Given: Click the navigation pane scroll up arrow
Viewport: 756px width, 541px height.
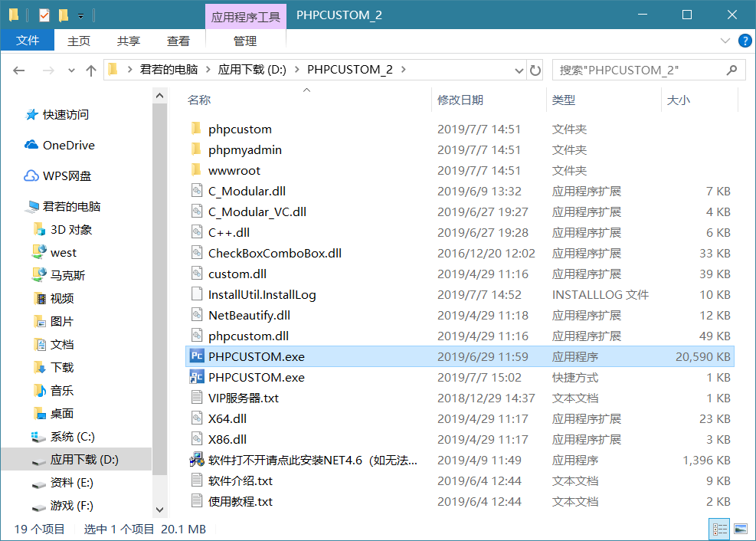Looking at the screenshot, I should tap(159, 96).
